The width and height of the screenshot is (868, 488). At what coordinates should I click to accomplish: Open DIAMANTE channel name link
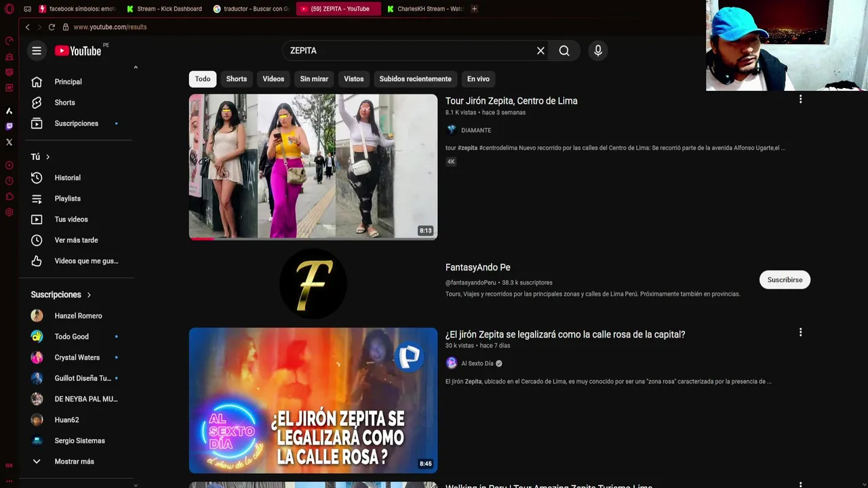coord(476,130)
